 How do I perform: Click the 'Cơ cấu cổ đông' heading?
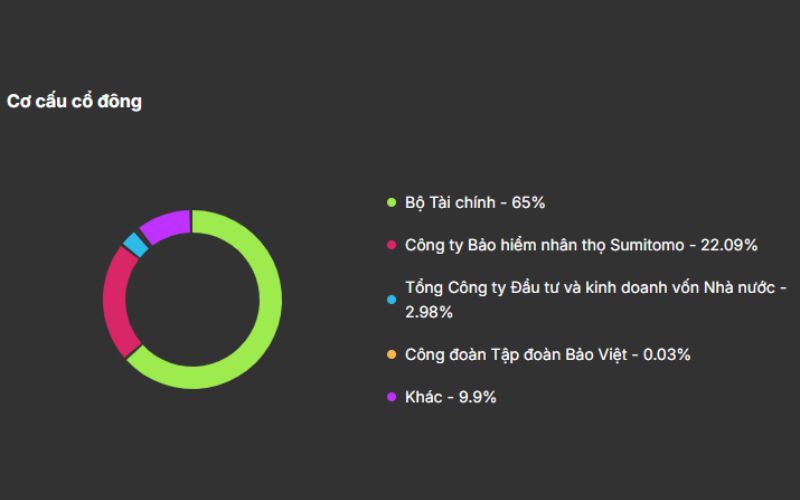pos(74,101)
